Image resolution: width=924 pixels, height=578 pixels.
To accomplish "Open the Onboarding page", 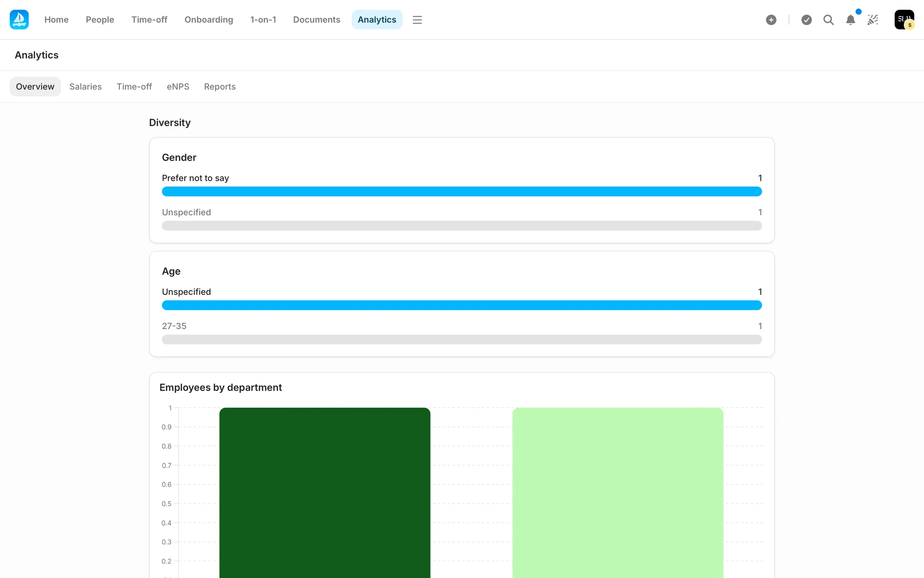I will (x=208, y=20).
